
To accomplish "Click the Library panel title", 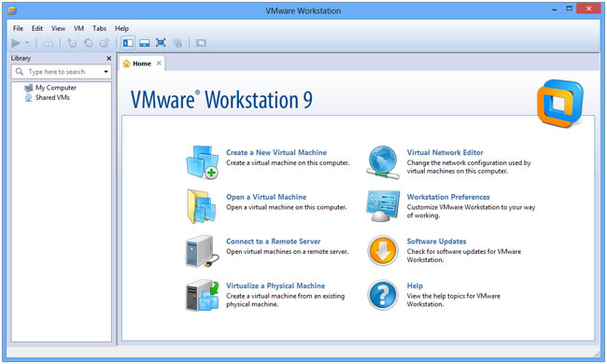I will click(x=21, y=58).
